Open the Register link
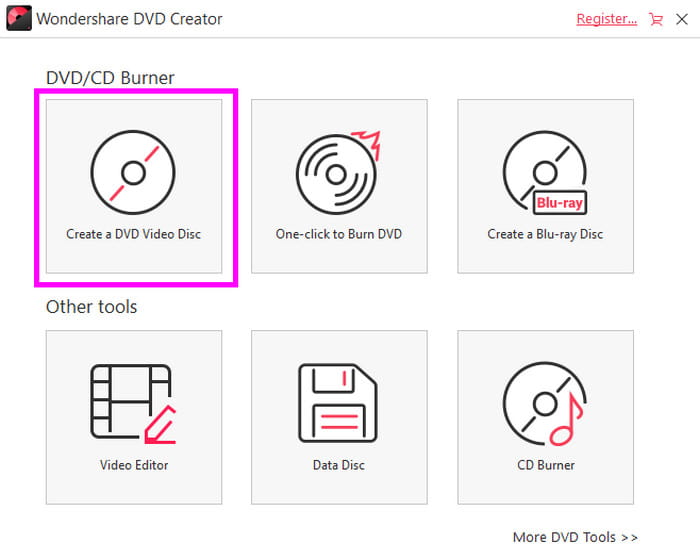This screenshot has width=700, height=560. click(606, 19)
